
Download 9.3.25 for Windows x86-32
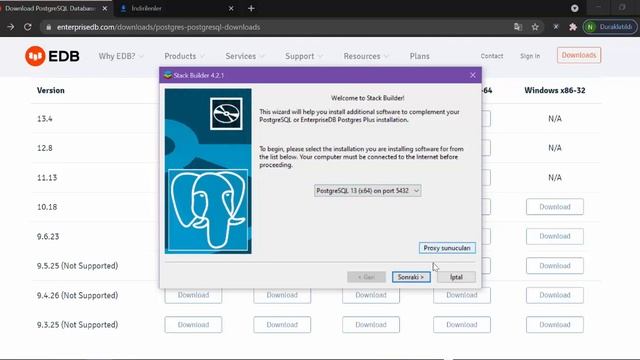point(555,325)
